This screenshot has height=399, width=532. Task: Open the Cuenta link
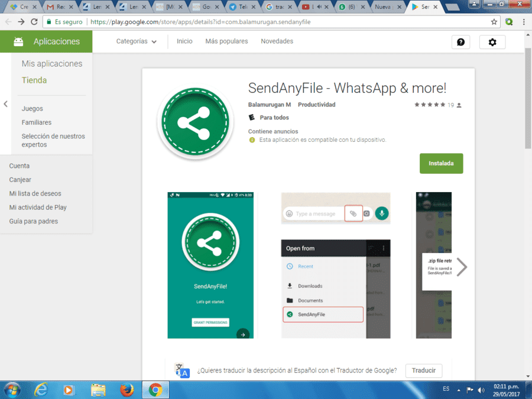20,166
